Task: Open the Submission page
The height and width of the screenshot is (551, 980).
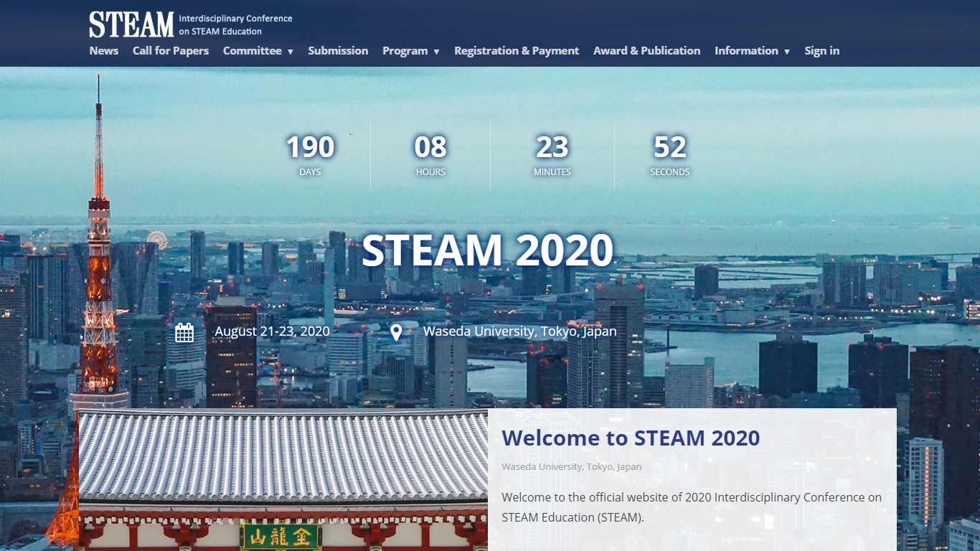Action: click(x=338, y=51)
